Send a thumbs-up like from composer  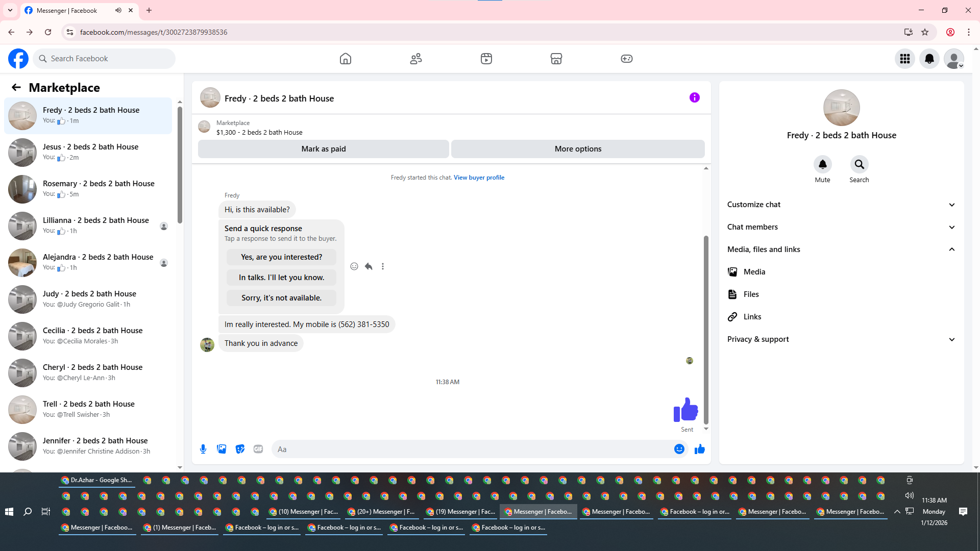tap(699, 449)
